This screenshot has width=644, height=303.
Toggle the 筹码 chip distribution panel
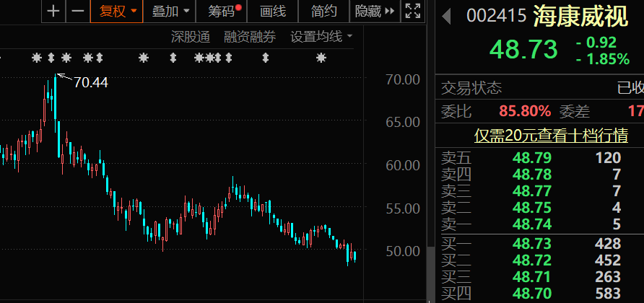coord(222,11)
